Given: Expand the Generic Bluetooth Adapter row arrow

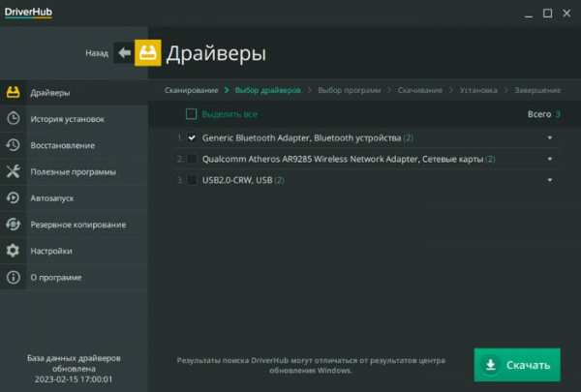Looking at the screenshot, I should [550, 137].
